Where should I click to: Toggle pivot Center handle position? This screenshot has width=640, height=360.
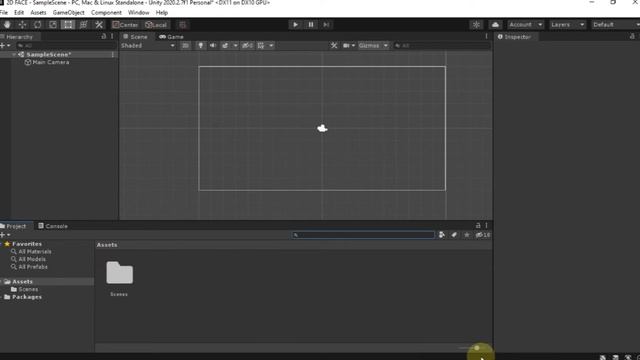click(x=126, y=24)
